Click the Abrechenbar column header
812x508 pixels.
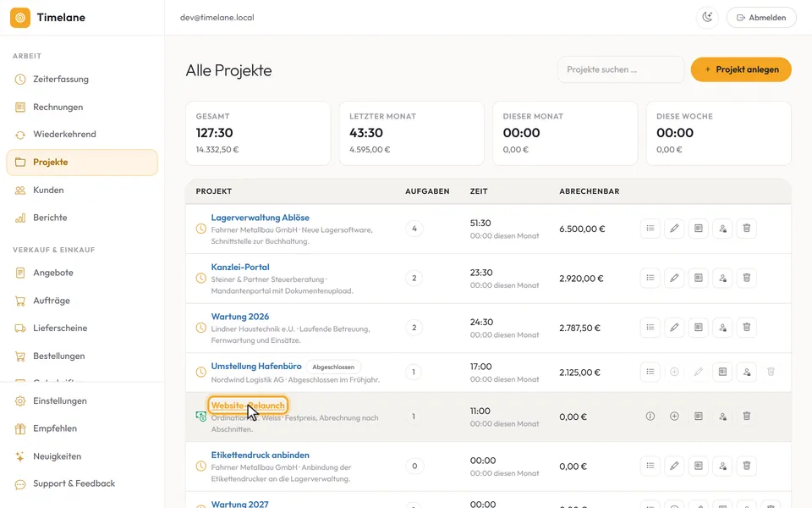(x=590, y=191)
